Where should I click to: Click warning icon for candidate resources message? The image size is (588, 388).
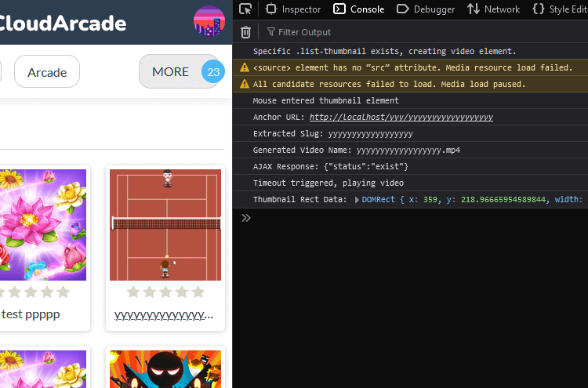pos(245,84)
